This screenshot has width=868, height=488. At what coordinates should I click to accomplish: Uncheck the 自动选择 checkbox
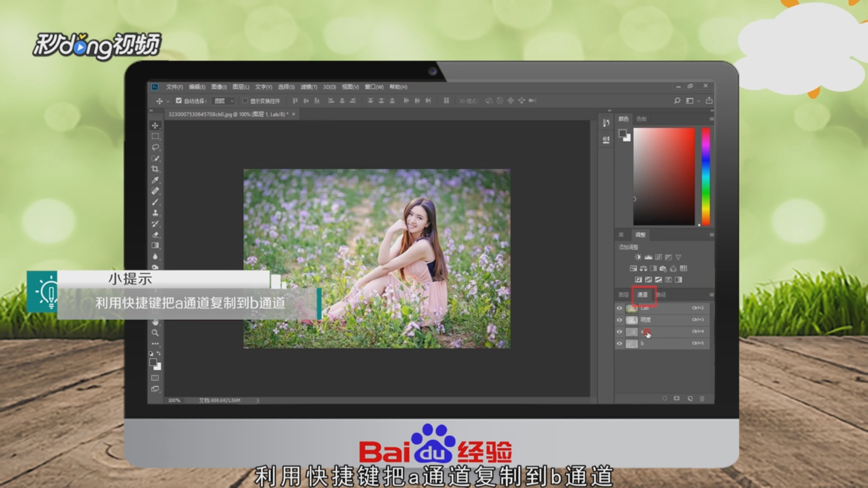[x=179, y=101]
